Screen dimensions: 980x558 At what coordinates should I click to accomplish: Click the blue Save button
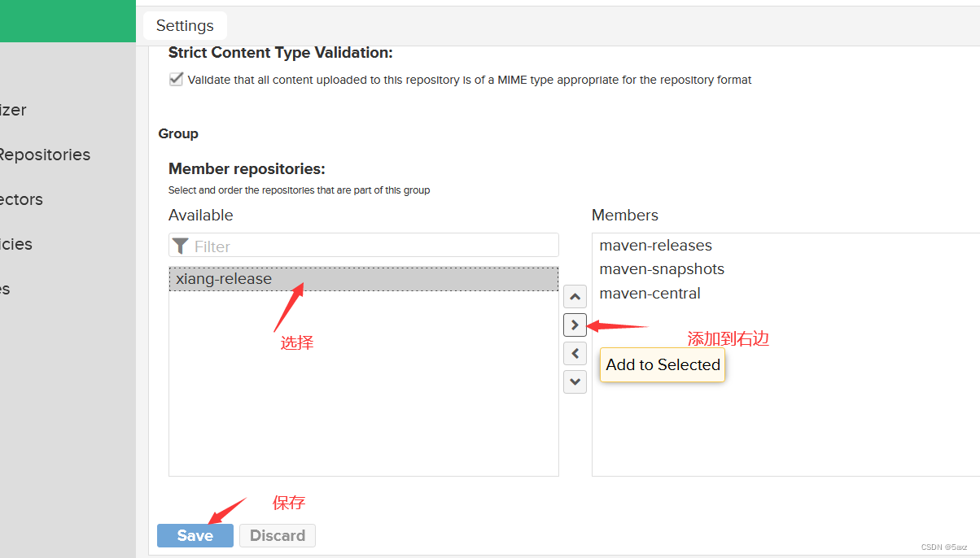(x=195, y=535)
